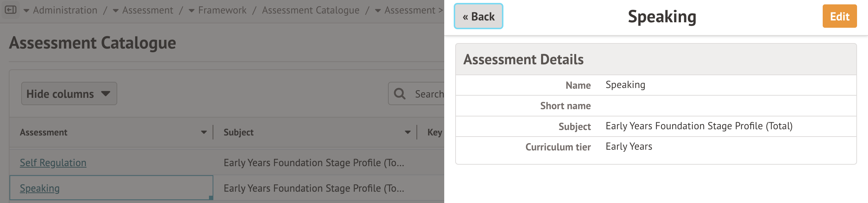Click the orange Edit button
The height and width of the screenshot is (203, 868).
[x=840, y=16]
